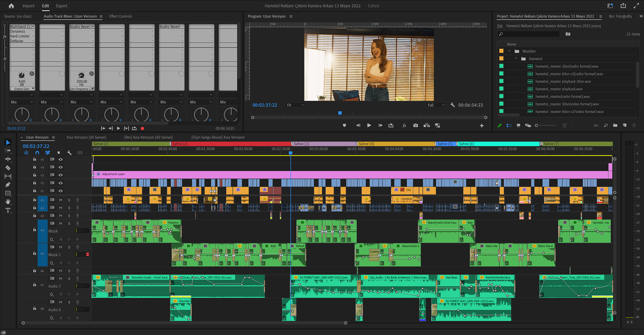Image resolution: width=644 pixels, height=335 pixels.
Task: Toggle timeline Snap magnet icon
Action: [x=37, y=153]
